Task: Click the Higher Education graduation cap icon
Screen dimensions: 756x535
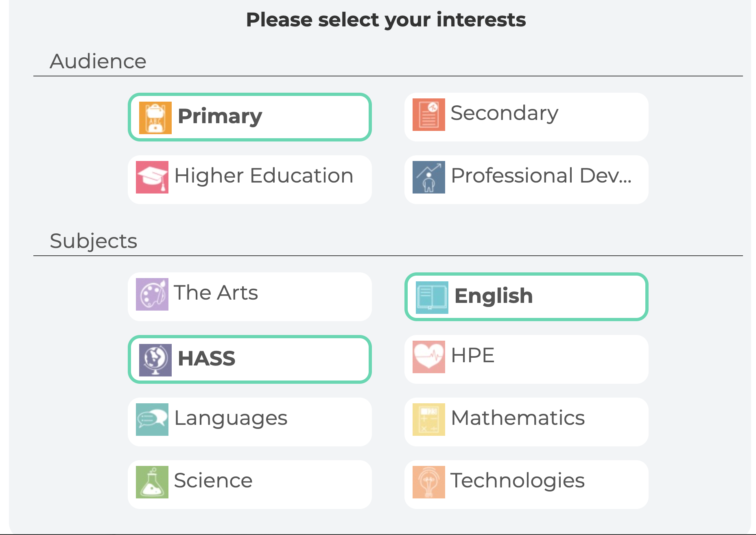Action: tap(152, 177)
